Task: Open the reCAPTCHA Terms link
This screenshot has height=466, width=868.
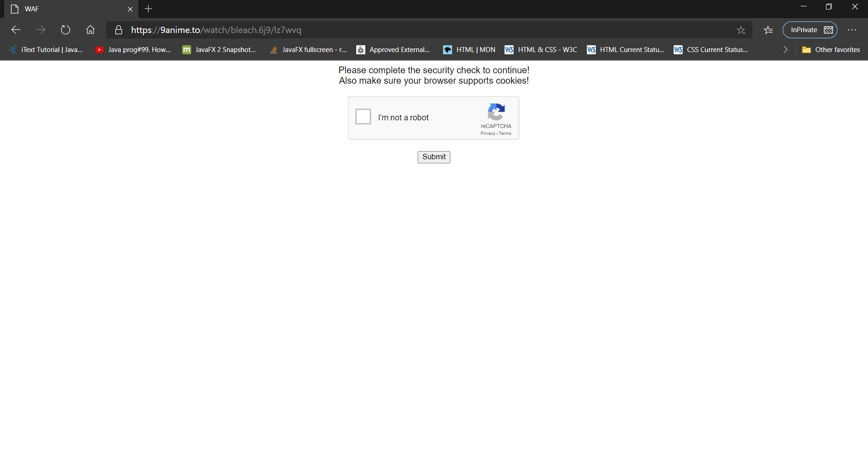Action: click(505, 133)
